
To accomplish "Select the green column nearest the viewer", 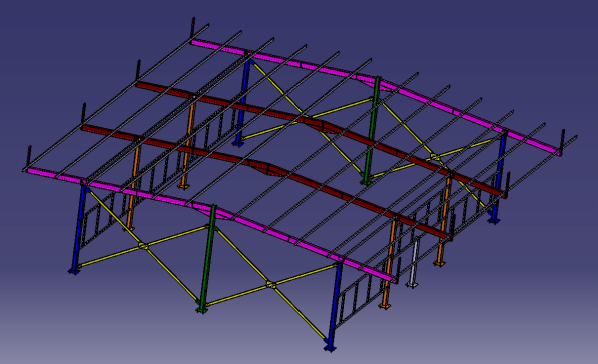I will coord(207,259).
